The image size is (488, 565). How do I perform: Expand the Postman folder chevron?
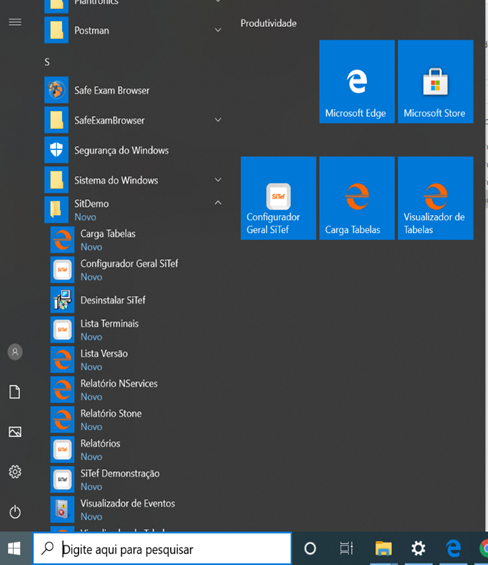[218, 30]
